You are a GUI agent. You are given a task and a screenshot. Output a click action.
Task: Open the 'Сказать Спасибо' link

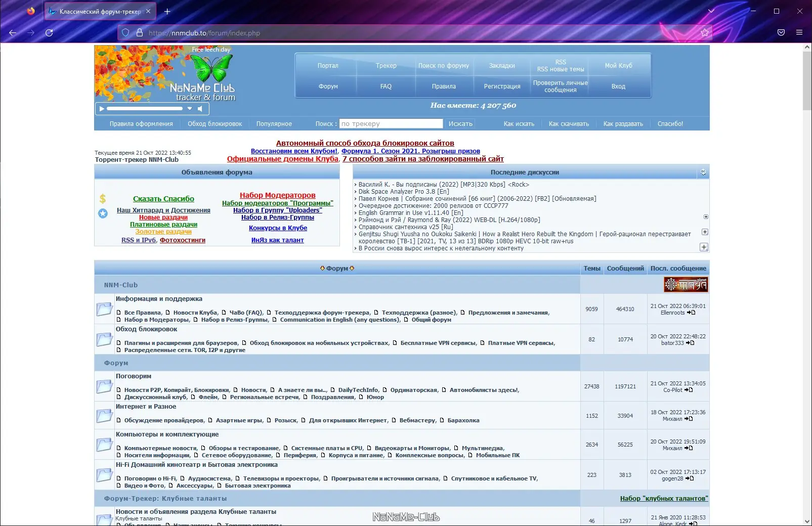pos(163,199)
